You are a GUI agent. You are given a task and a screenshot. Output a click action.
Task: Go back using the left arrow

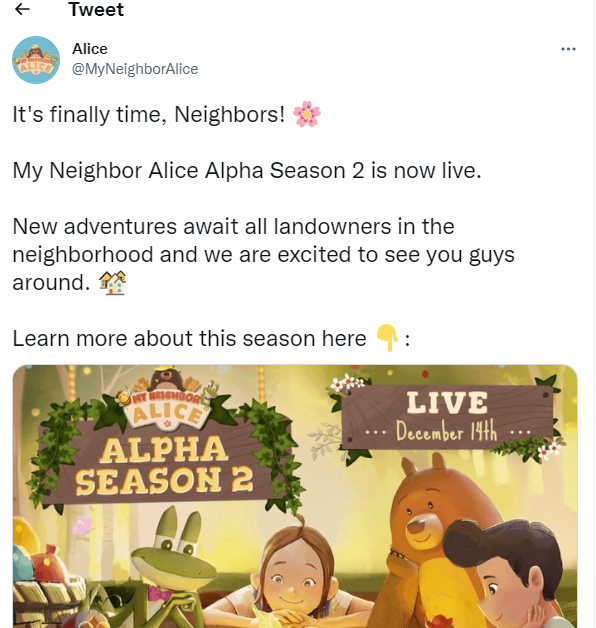(x=22, y=9)
